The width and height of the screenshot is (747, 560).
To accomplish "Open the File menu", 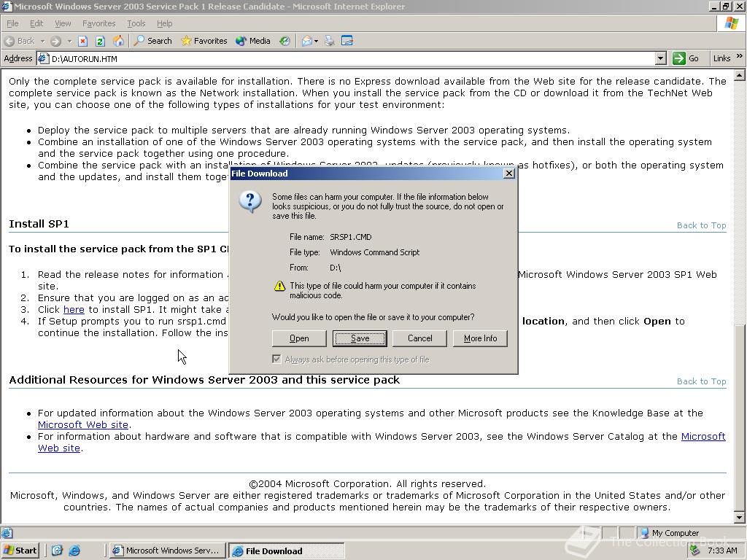I will point(12,23).
